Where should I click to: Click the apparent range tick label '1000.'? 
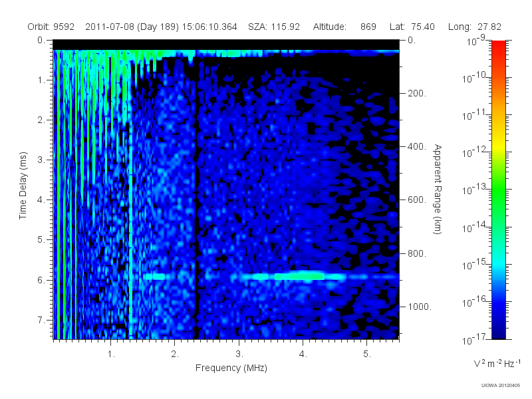pos(420,307)
